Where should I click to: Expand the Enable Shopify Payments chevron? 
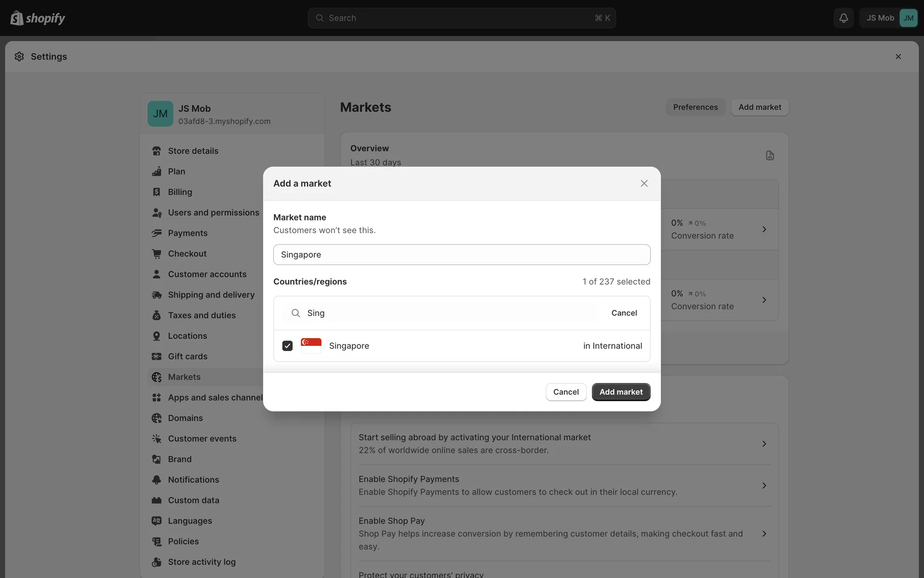[x=764, y=486]
